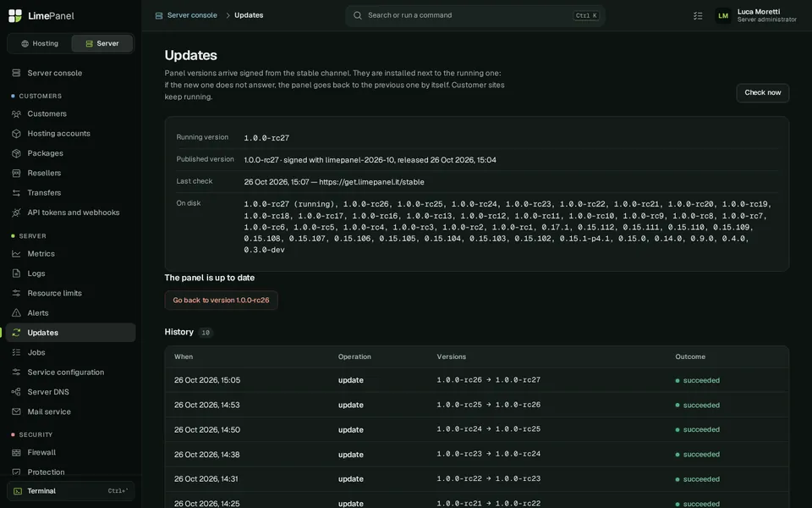Open Luca Moretti account menu
Viewport: 812px width, 508px height.
point(756,15)
